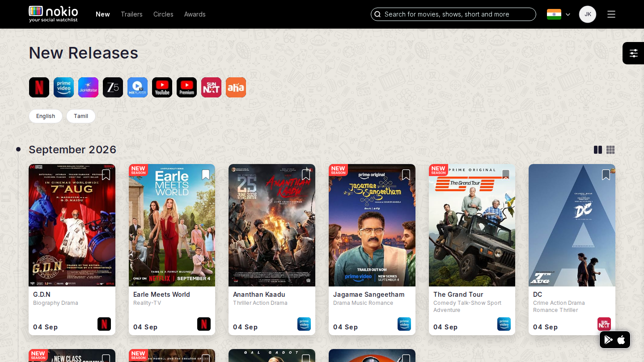644x362 pixels.
Task: Open the Jagamae Sangeetham title link
Action: [x=369, y=295]
